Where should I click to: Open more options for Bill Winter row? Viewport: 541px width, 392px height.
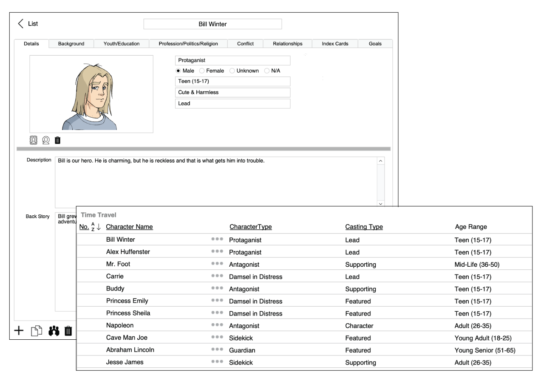pos(217,239)
